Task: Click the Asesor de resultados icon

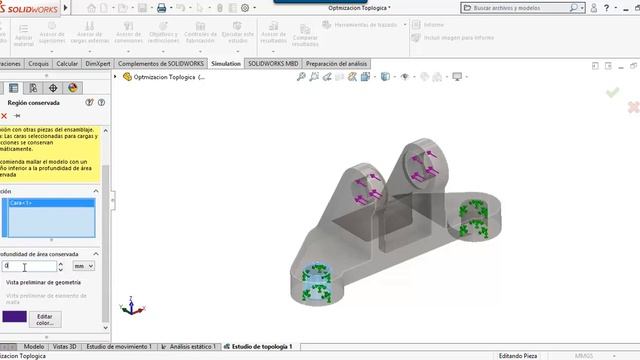Action: tap(273, 26)
